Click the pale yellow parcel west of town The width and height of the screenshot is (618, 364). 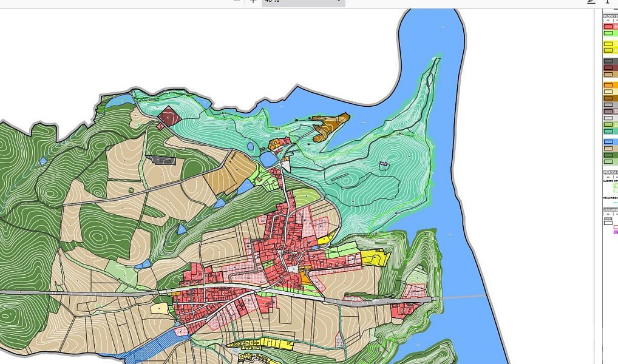tap(160, 308)
